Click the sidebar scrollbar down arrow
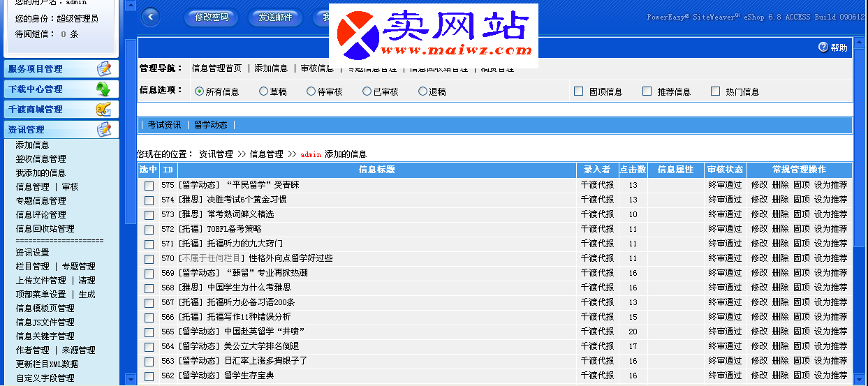Screen dimensions: 868x386 (x=130, y=378)
